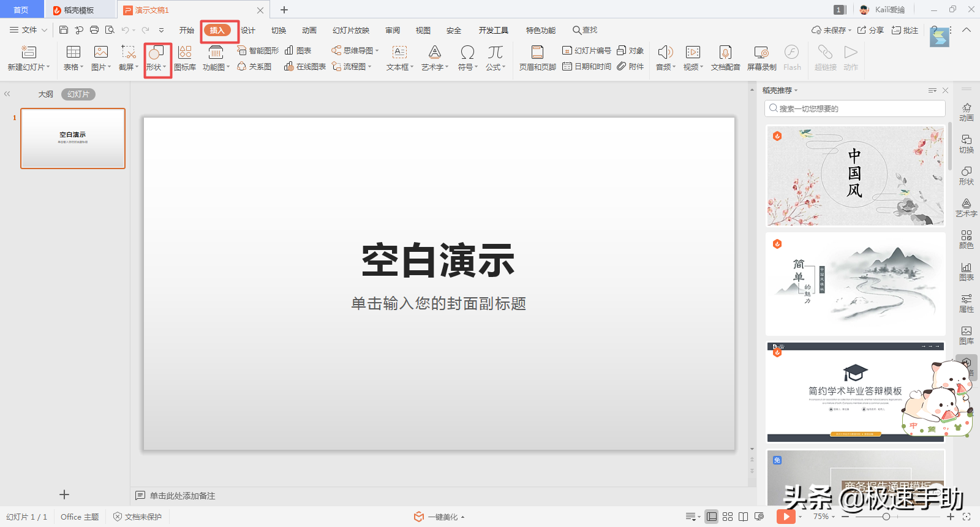Switch to slide sorter grid view
980x527 pixels.
(x=728, y=517)
